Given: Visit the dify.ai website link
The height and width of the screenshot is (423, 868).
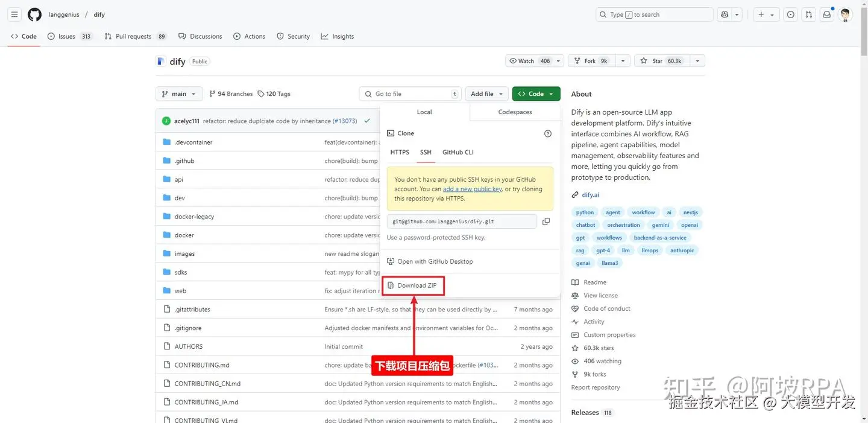Looking at the screenshot, I should pos(590,195).
